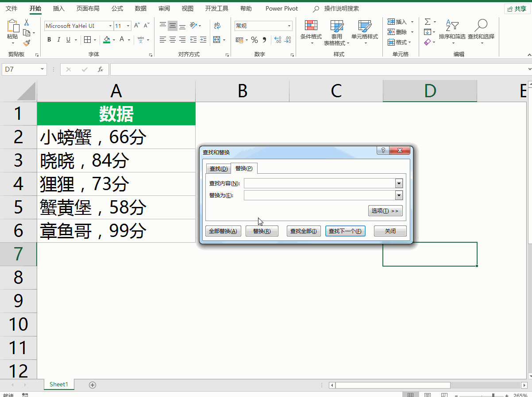This screenshot has width=532, height=397.
Task: Click the Format Painter brush icon
Action: (27, 43)
